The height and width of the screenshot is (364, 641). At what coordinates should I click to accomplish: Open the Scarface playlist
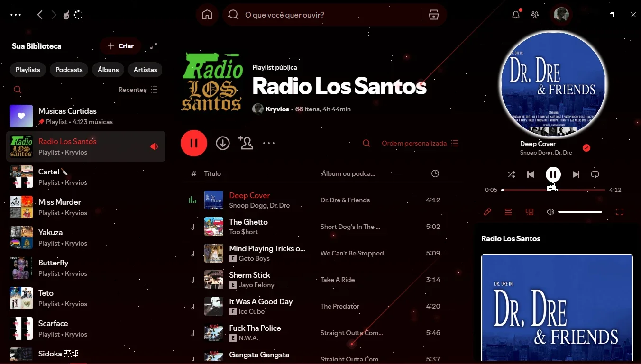pyautogui.click(x=86, y=328)
